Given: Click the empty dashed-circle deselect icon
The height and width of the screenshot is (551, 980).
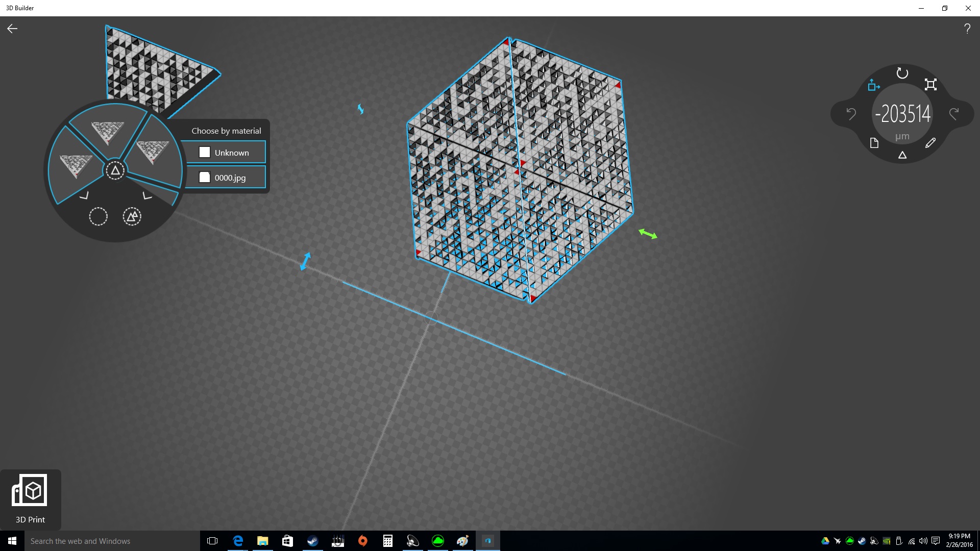Looking at the screenshot, I should point(98,217).
